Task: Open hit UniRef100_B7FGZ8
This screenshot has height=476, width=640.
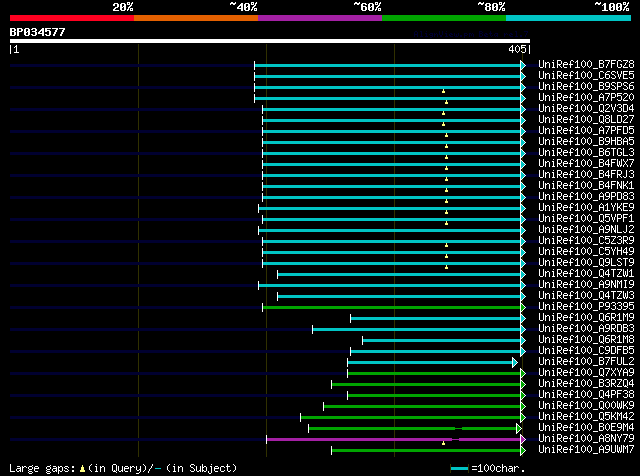Action: click(586, 65)
